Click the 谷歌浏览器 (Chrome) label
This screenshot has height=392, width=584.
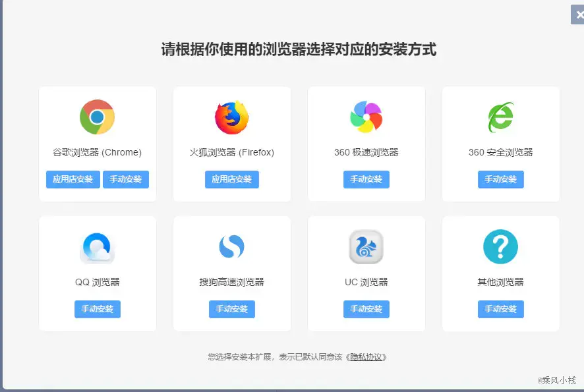click(97, 152)
